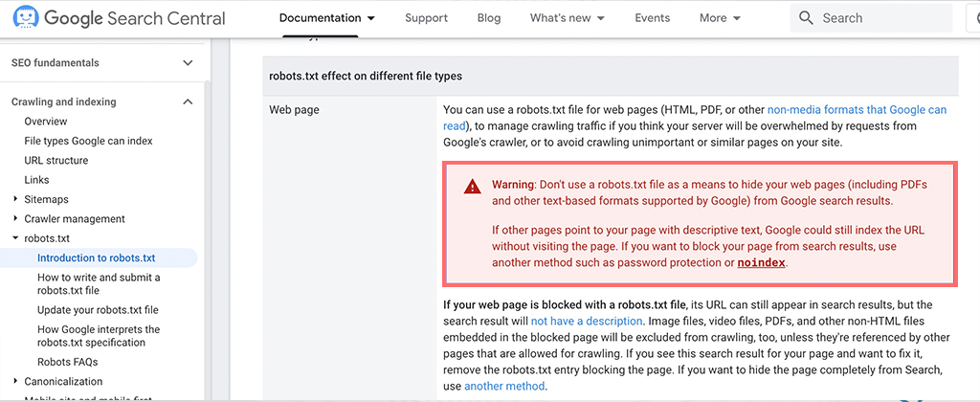Go to the Support tab
Viewport: 980px width, 402px height.
[x=426, y=18]
